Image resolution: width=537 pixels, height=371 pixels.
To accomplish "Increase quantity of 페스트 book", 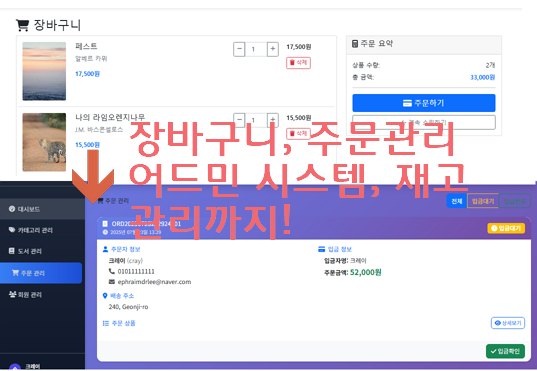I will [x=273, y=49].
